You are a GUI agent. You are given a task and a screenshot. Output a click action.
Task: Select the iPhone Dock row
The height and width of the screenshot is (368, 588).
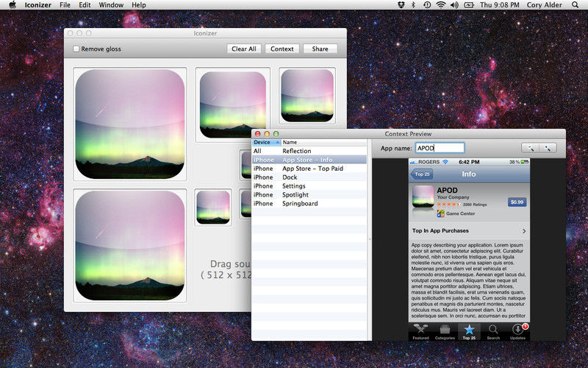click(309, 177)
